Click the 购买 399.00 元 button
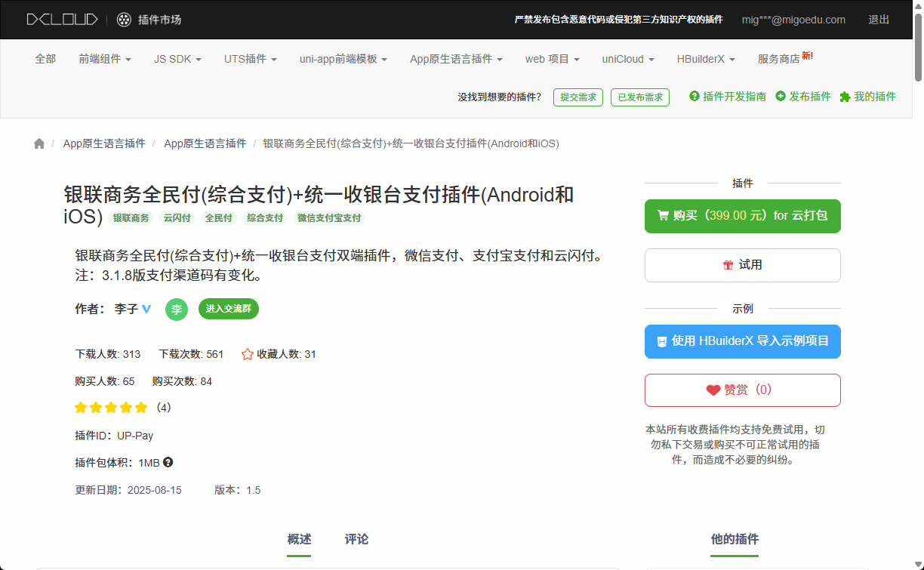This screenshot has height=570, width=924. click(742, 216)
